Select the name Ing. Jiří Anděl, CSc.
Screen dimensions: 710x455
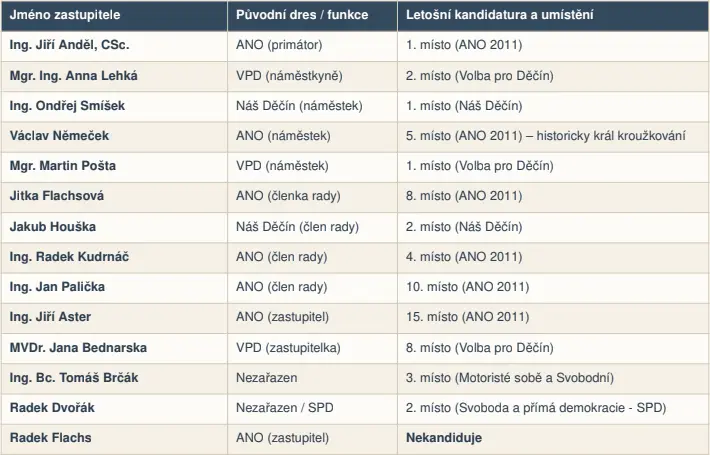coord(69,45)
